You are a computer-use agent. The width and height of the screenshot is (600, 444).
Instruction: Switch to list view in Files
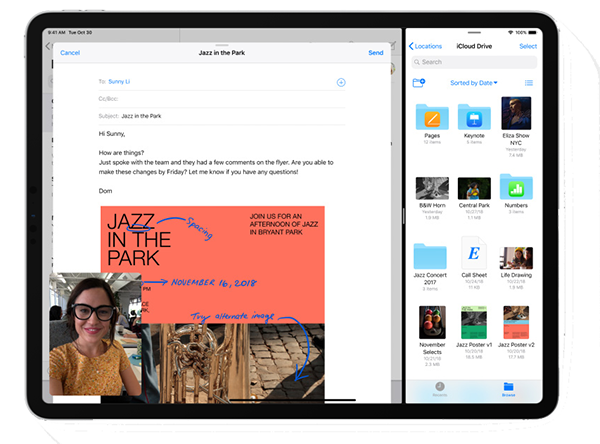pyautogui.click(x=529, y=83)
